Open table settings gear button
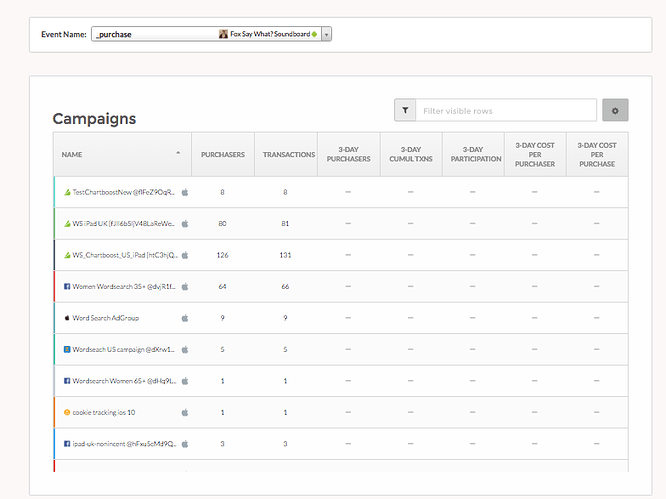The image size is (666, 499). (x=615, y=110)
